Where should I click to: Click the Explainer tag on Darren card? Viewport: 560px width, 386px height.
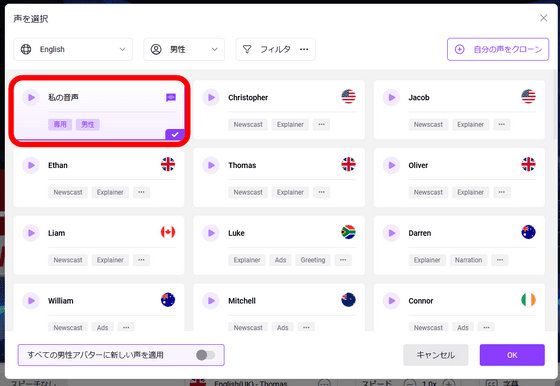(427, 260)
